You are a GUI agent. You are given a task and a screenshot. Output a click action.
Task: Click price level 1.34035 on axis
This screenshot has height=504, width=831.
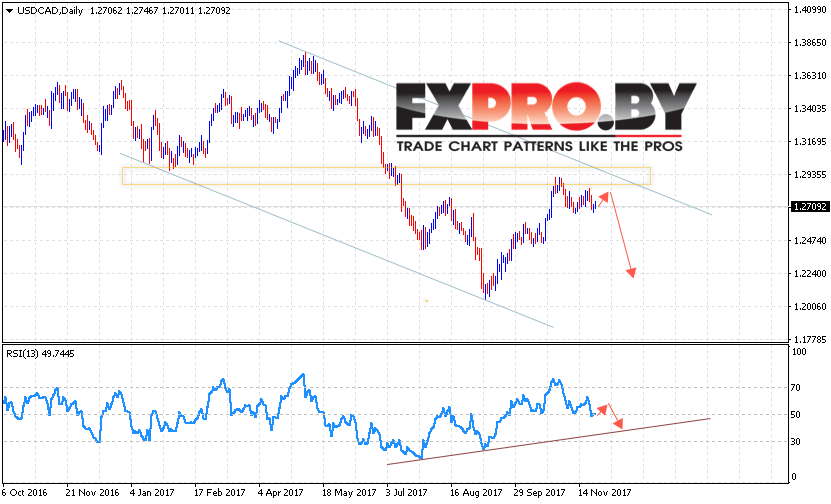tap(809, 109)
